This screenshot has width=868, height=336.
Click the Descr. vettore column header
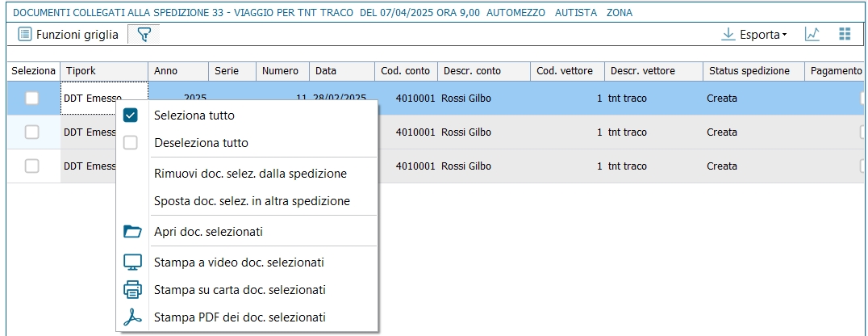pyautogui.click(x=642, y=71)
